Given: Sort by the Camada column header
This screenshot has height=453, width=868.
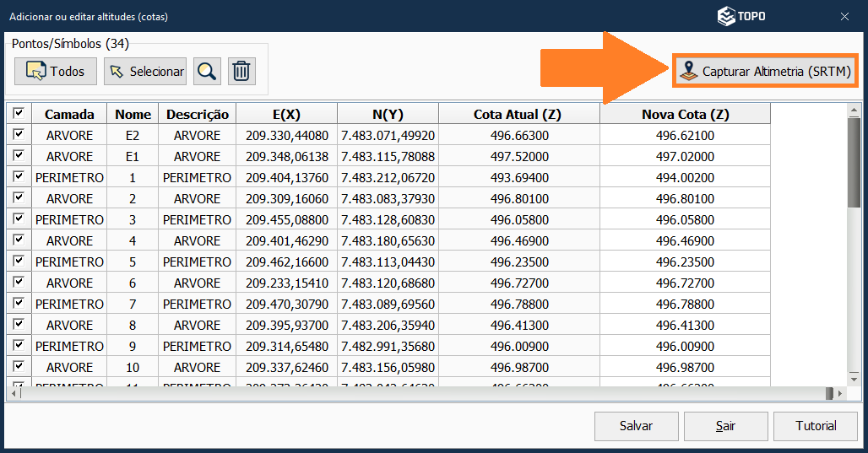Looking at the screenshot, I should click(69, 114).
